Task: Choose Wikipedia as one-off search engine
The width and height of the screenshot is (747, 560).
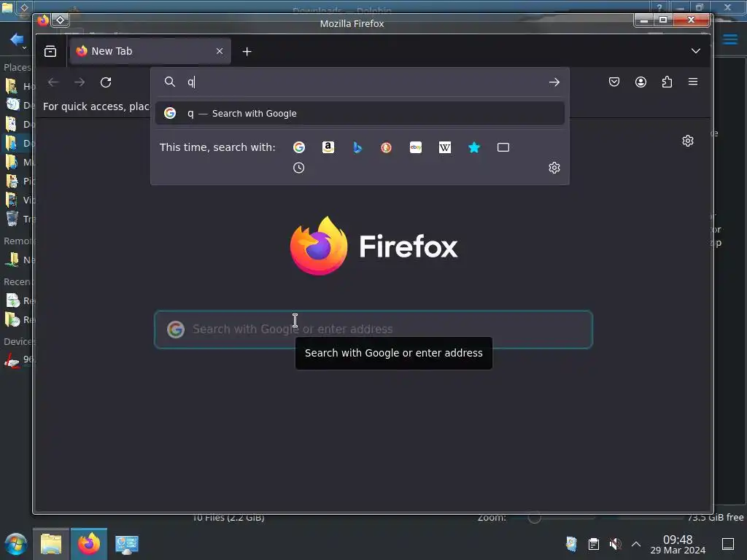Action: click(x=445, y=147)
